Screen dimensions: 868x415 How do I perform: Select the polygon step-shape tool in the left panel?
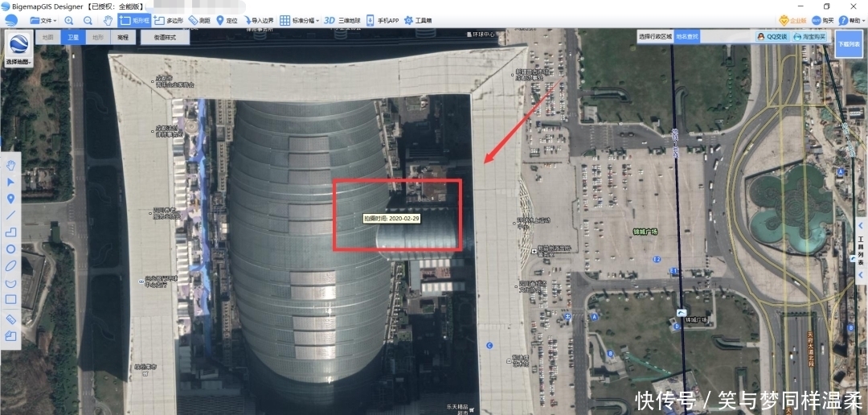tap(10, 232)
